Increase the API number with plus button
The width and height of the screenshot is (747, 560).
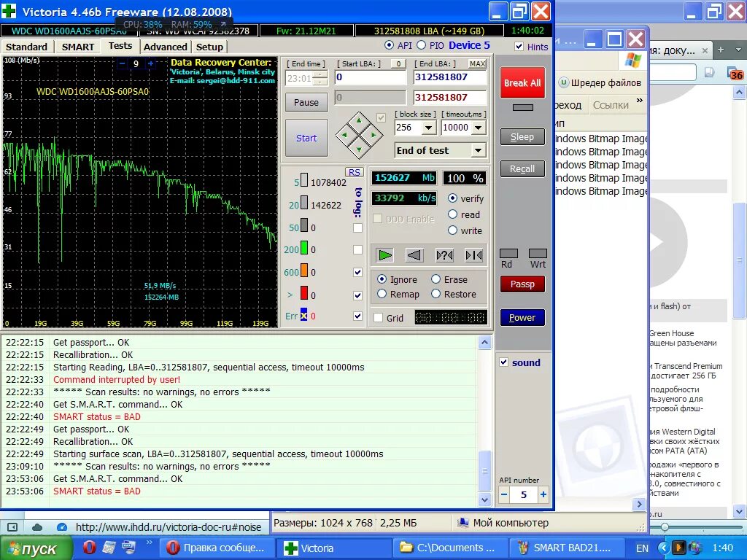tap(543, 494)
